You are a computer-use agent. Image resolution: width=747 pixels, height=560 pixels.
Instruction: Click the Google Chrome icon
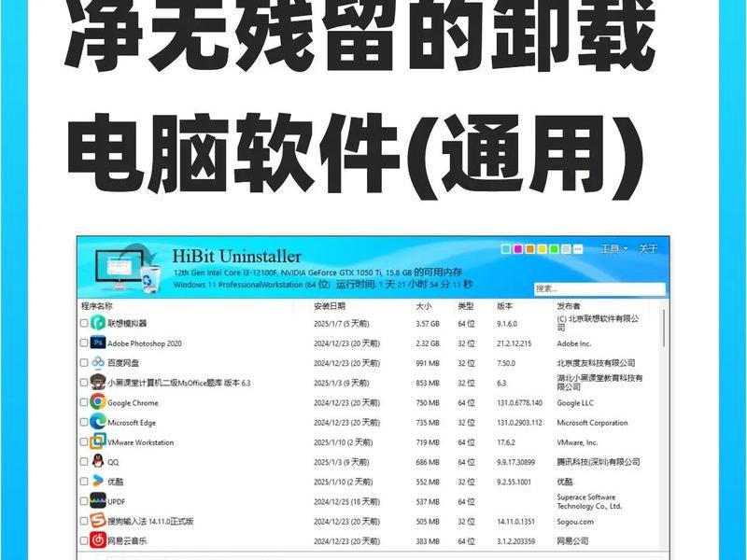tap(98, 402)
